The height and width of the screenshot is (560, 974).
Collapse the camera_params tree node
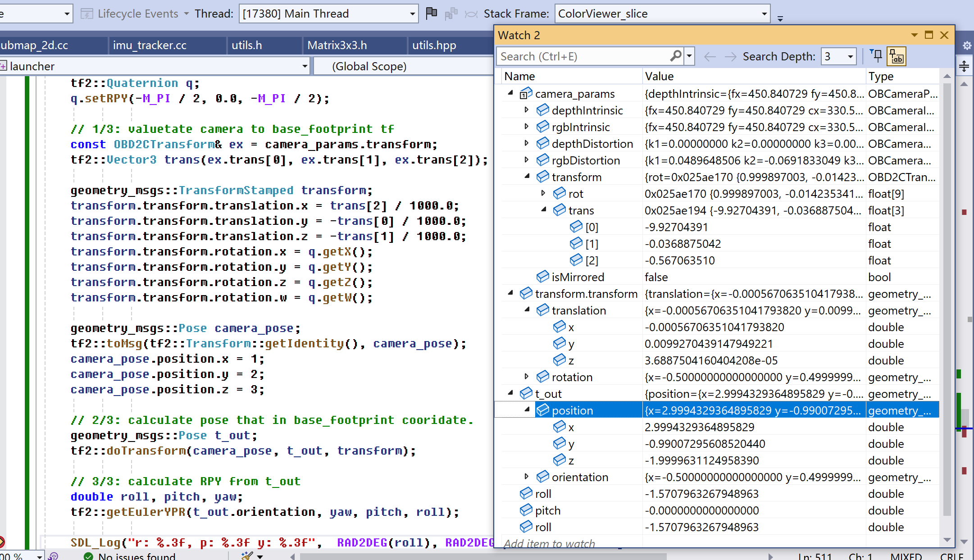[x=510, y=93]
